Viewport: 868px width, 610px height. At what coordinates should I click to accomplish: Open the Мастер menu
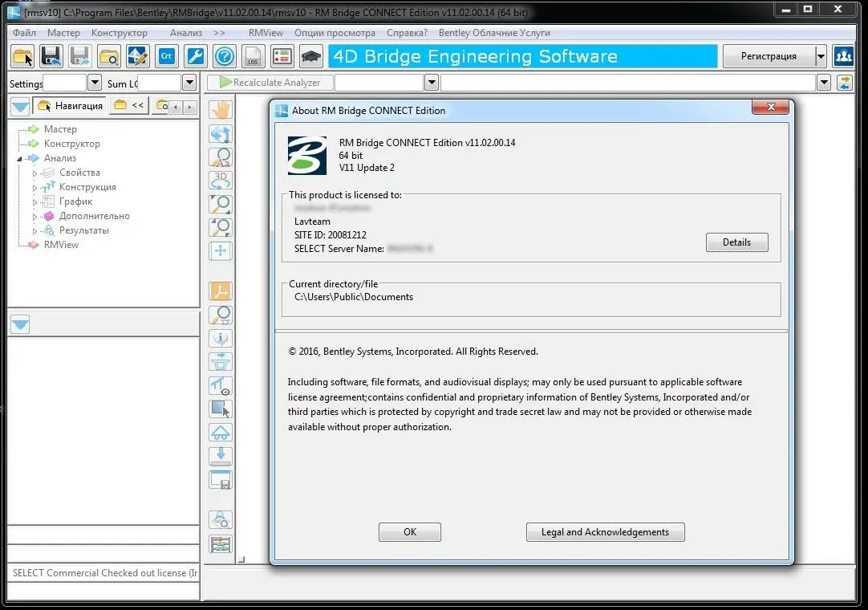(63, 33)
